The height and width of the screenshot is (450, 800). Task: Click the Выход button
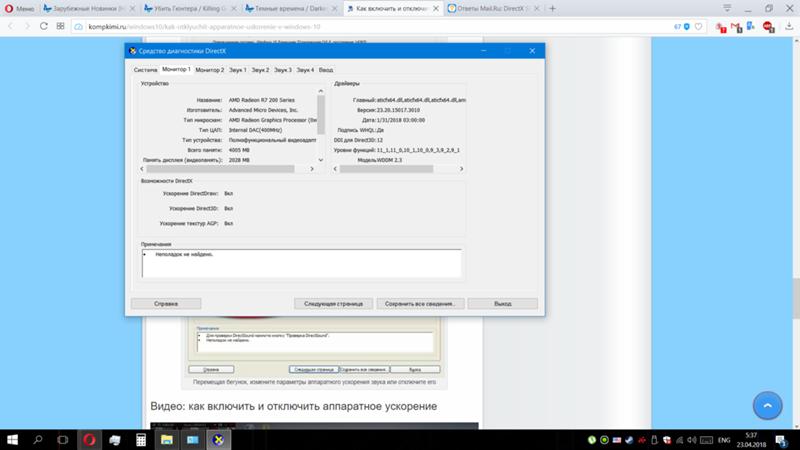click(x=503, y=304)
